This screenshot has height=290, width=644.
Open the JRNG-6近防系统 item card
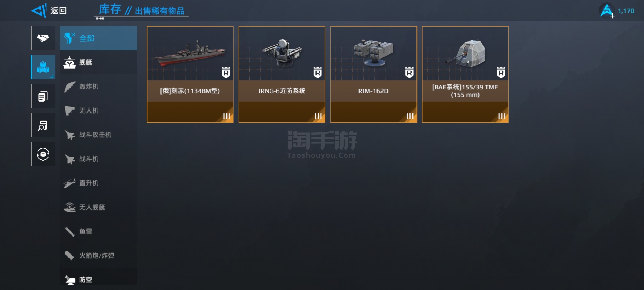pyautogui.click(x=282, y=74)
